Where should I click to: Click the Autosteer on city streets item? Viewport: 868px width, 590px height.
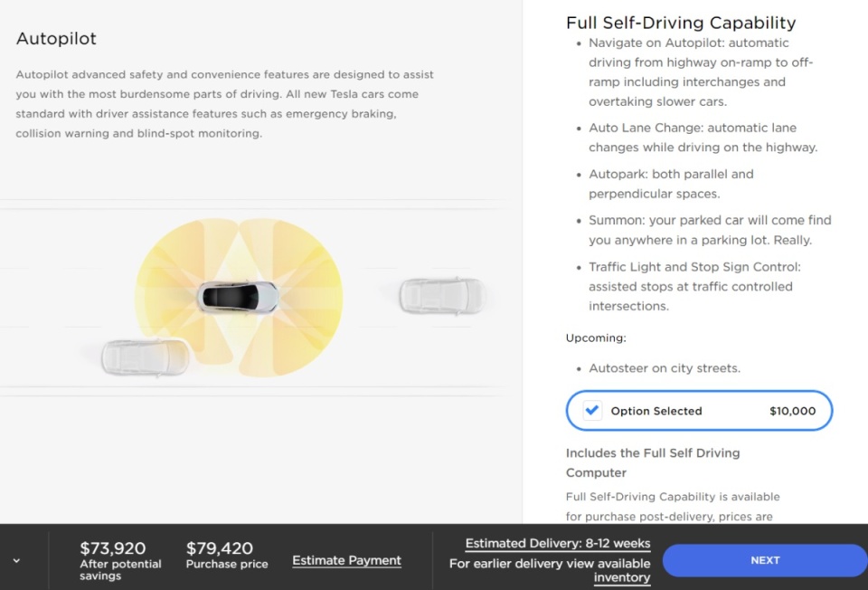pyautogui.click(x=665, y=368)
